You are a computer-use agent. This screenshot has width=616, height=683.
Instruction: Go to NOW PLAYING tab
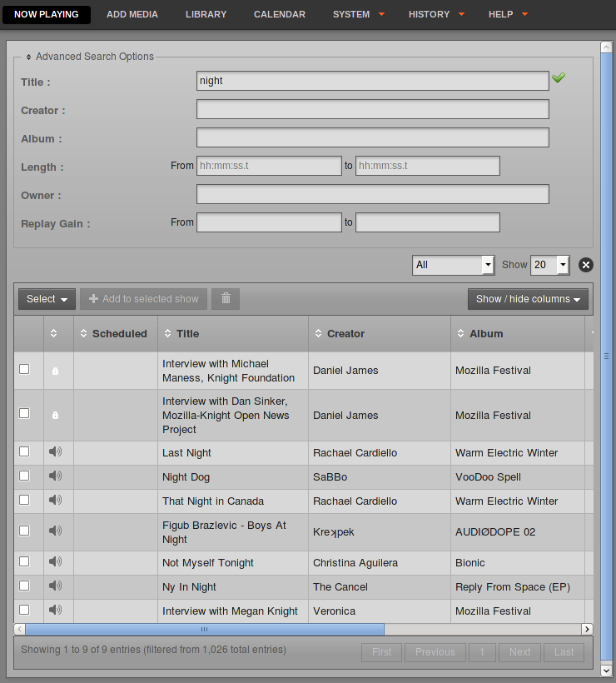(47, 14)
